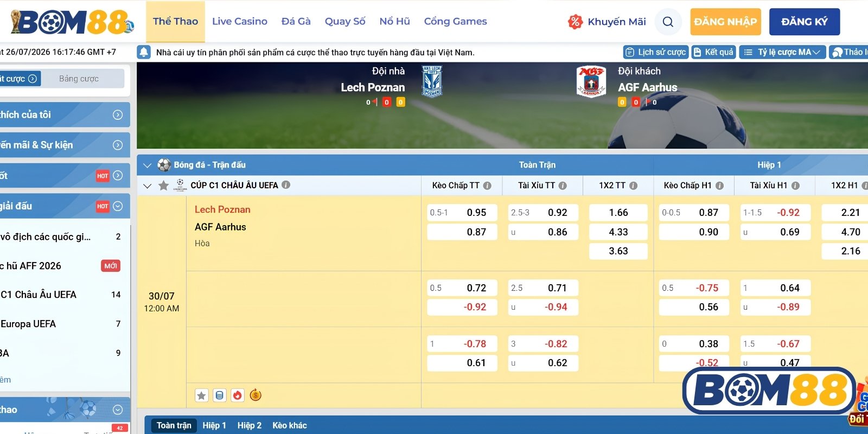Select 1X2 TT home win odds 1.66
This screenshot has width=868, height=434.
(618, 213)
